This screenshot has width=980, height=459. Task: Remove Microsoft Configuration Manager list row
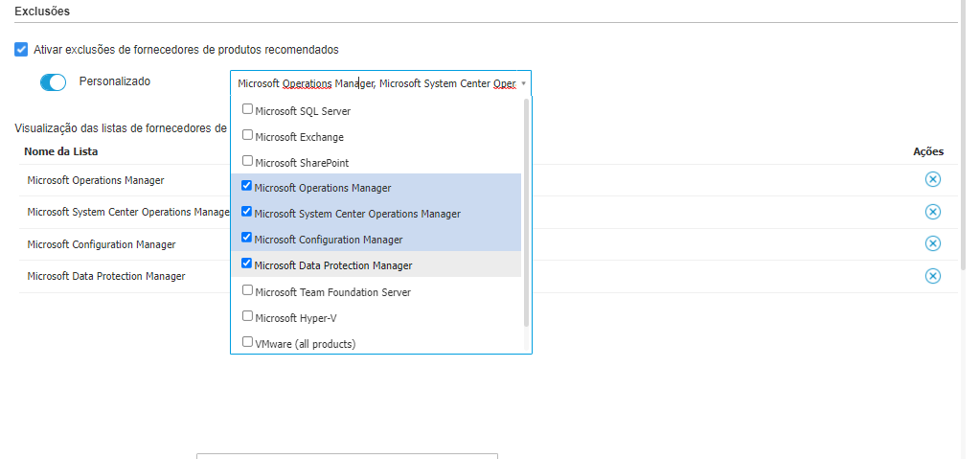(x=932, y=243)
